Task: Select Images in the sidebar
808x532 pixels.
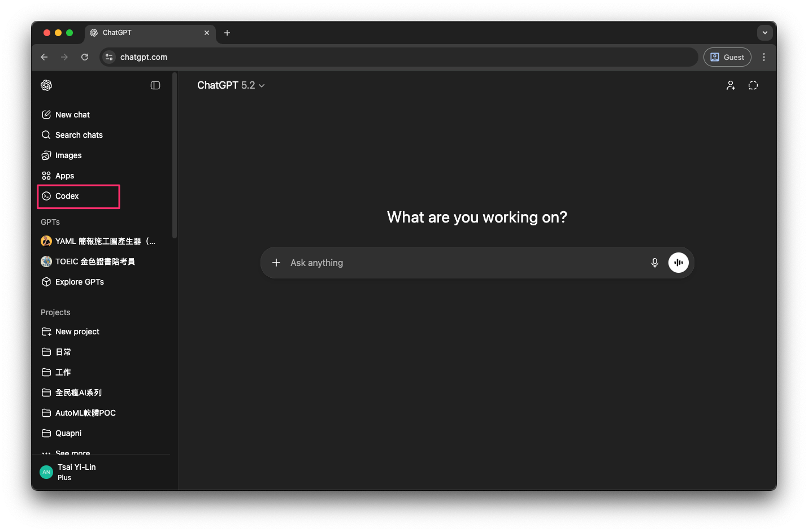Action: point(68,155)
